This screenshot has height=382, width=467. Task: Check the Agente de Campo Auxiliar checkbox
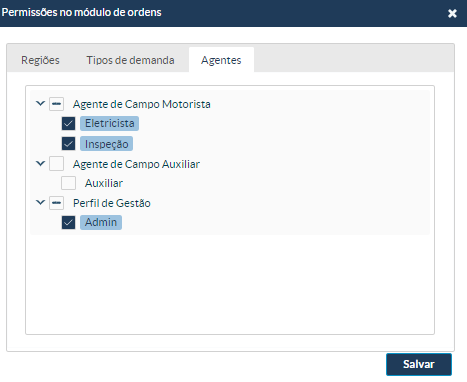pos(57,164)
